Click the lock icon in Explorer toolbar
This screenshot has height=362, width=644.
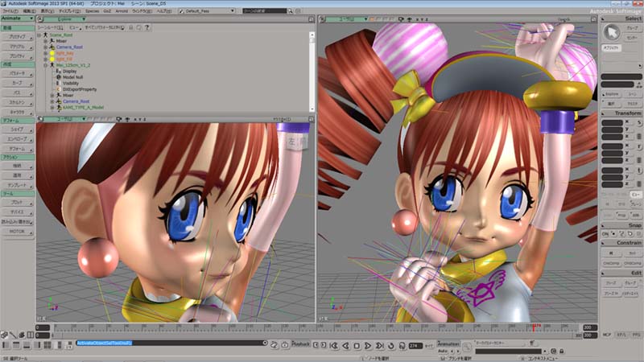(131, 27)
